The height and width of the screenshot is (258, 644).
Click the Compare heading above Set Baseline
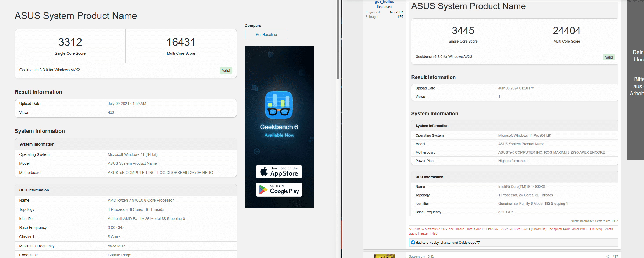click(x=253, y=26)
